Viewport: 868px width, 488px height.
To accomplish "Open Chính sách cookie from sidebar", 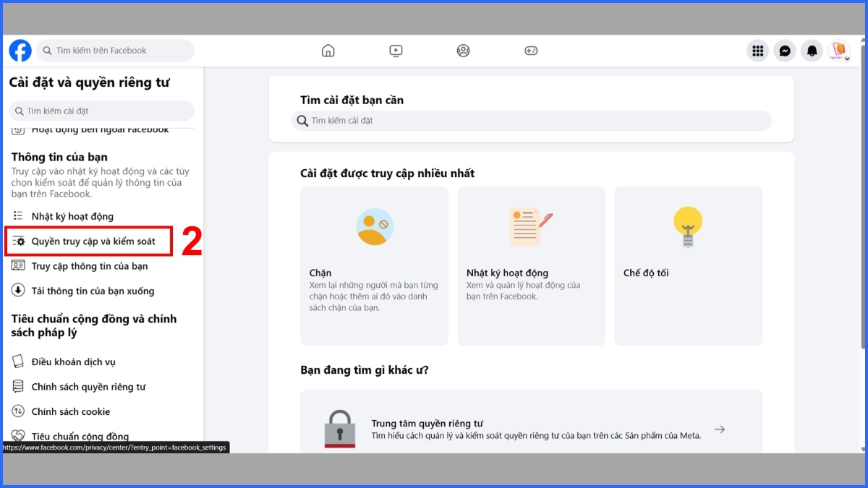I will 72,411.
